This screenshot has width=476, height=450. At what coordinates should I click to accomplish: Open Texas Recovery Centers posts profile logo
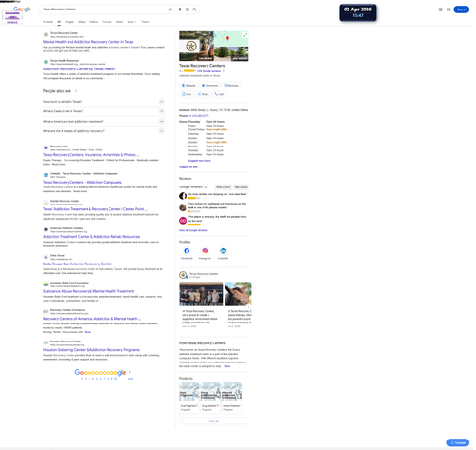[183, 275]
